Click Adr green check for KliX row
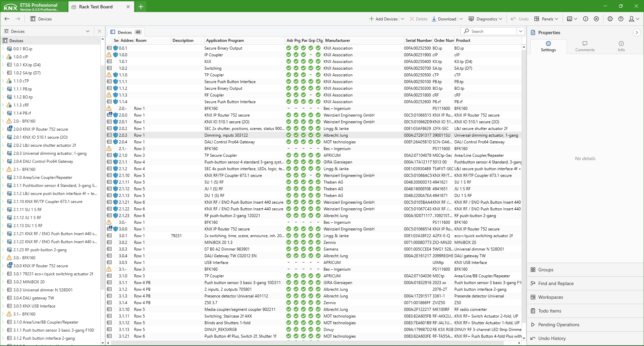644x346 pixels. point(288,61)
